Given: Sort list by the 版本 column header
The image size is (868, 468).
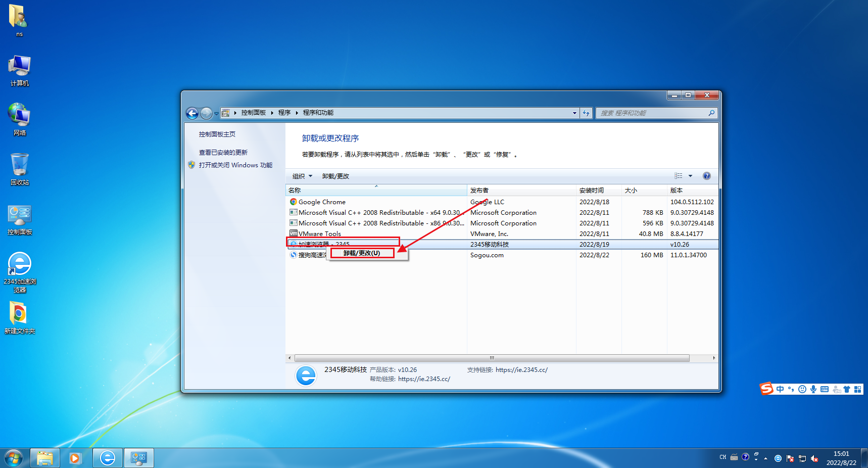Looking at the screenshot, I should click(692, 191).
